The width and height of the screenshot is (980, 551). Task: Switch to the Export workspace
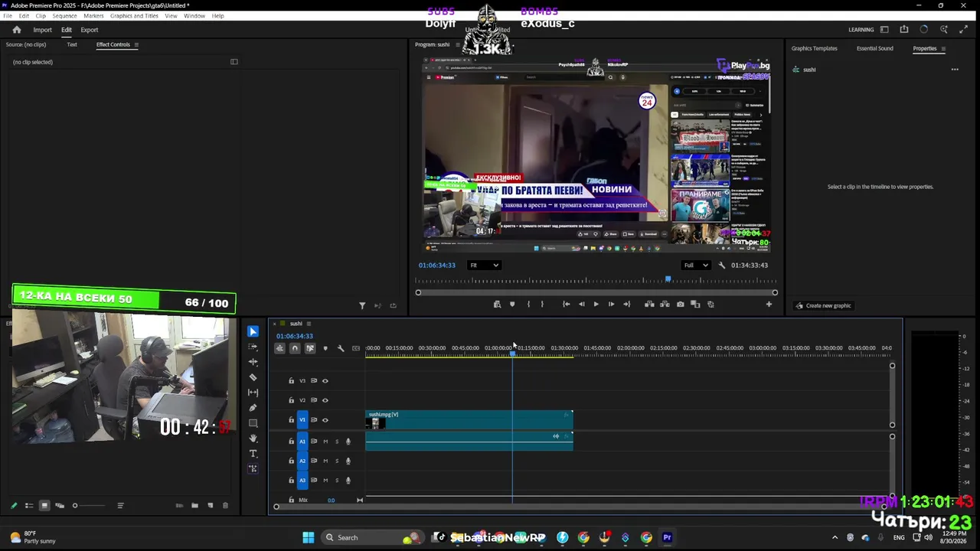[90, 30]
